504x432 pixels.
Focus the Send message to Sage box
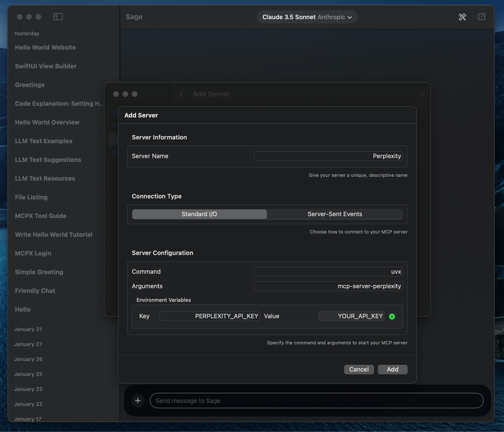point(317,400)
